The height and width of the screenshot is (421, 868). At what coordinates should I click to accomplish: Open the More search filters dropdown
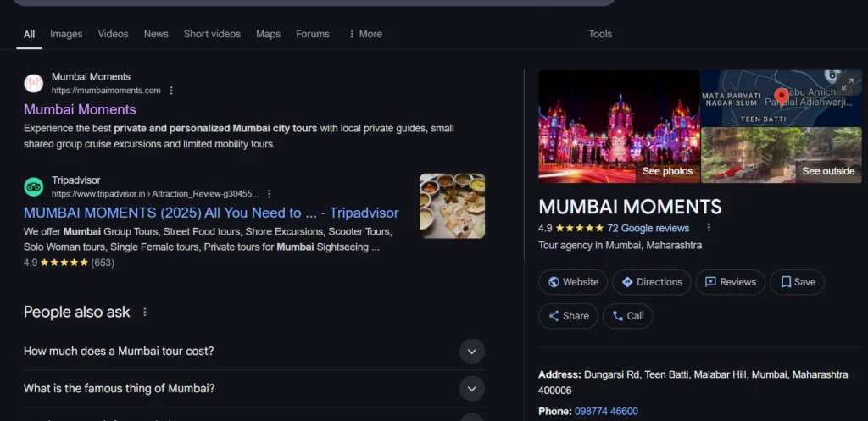pos(364,34)
